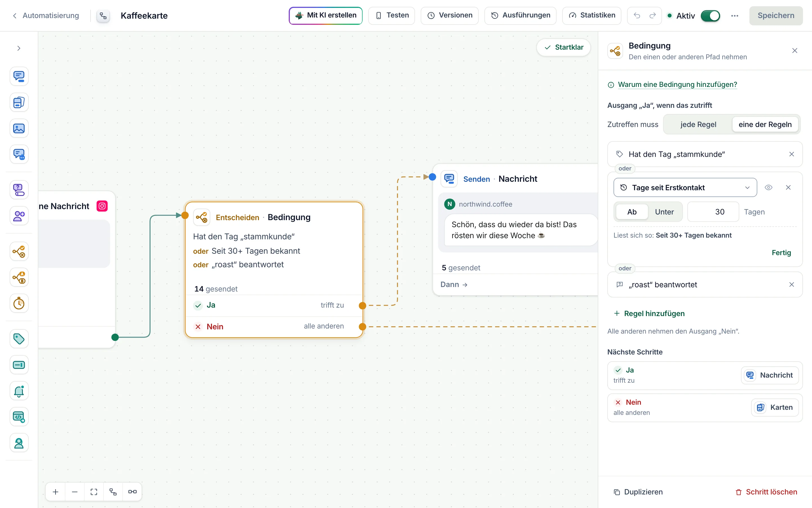Fit the flow to screen
812x508 pixels.
(94, 492)
